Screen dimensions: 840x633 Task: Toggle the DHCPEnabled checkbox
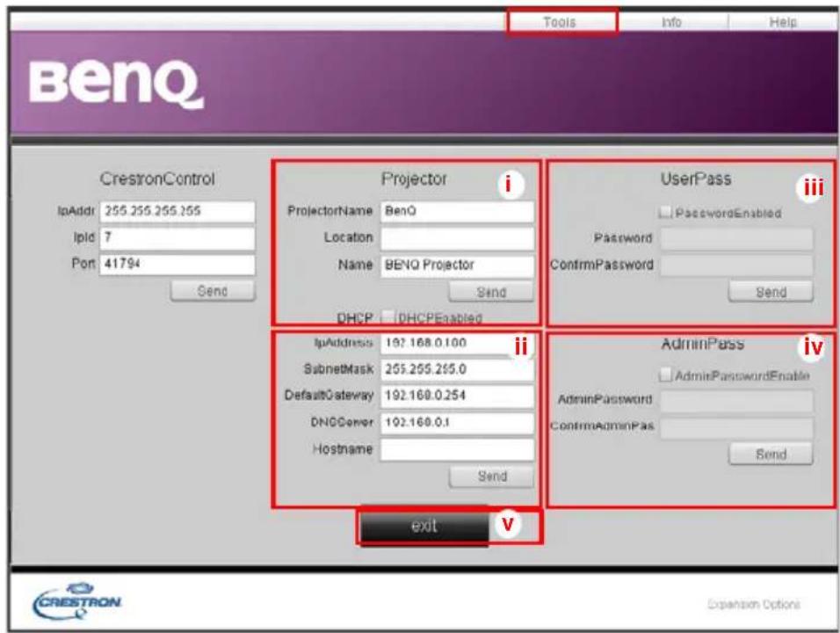click(387, 317)
